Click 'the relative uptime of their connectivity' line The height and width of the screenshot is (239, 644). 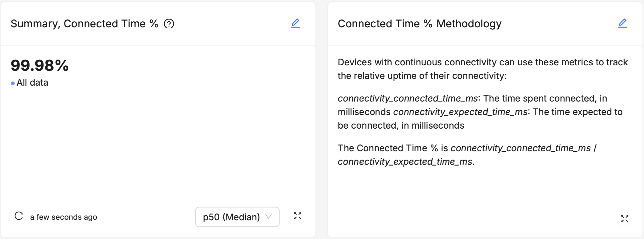coord(422,76)
